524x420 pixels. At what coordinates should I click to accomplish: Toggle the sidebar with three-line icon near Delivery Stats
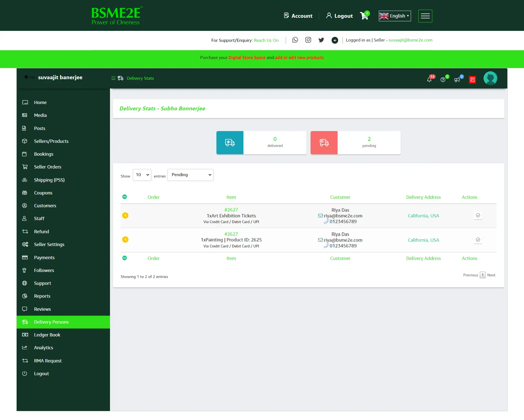[x=114, y=78]
